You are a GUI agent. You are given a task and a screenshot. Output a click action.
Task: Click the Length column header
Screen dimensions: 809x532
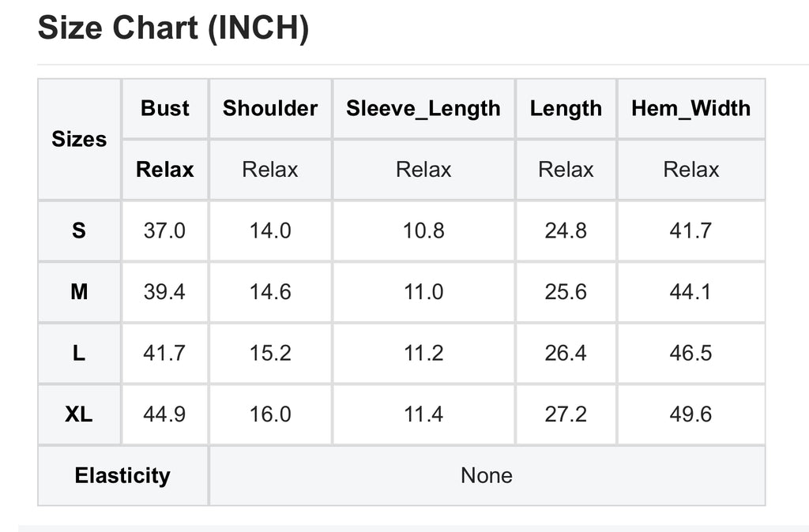[566, 108]
